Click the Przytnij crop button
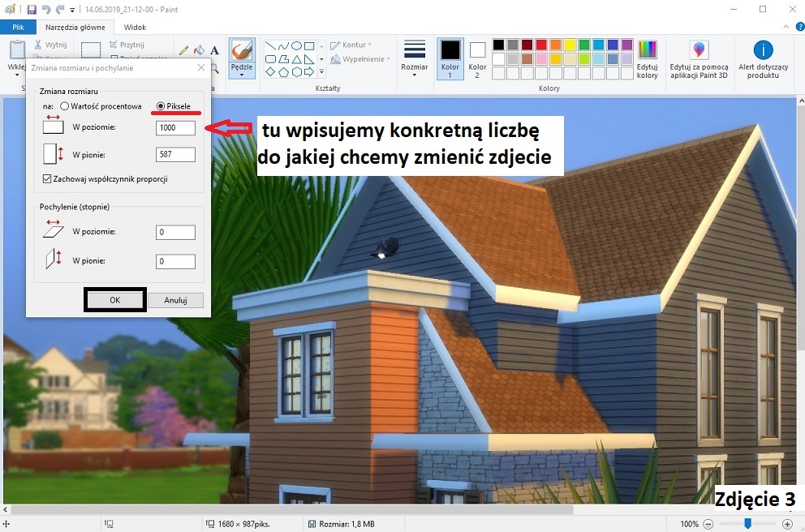805x532 pixels. (127, 45)
